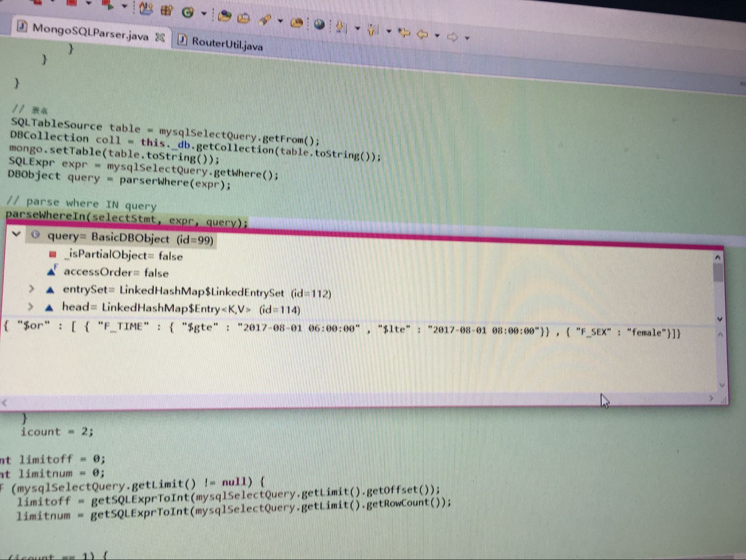Click the Open Type toolbar icon

[x=225, y=16]
